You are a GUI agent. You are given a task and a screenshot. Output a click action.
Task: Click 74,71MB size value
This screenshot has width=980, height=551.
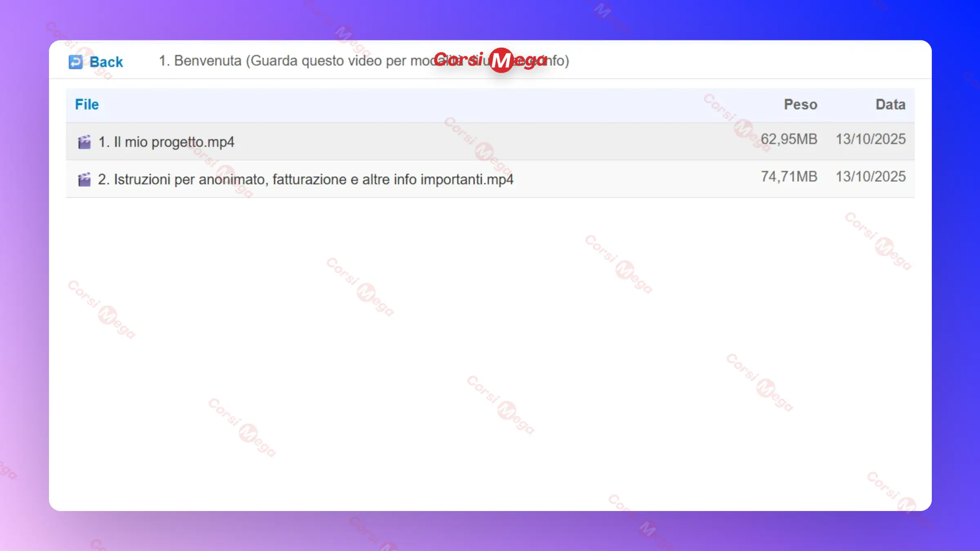(x=788, y=177)
